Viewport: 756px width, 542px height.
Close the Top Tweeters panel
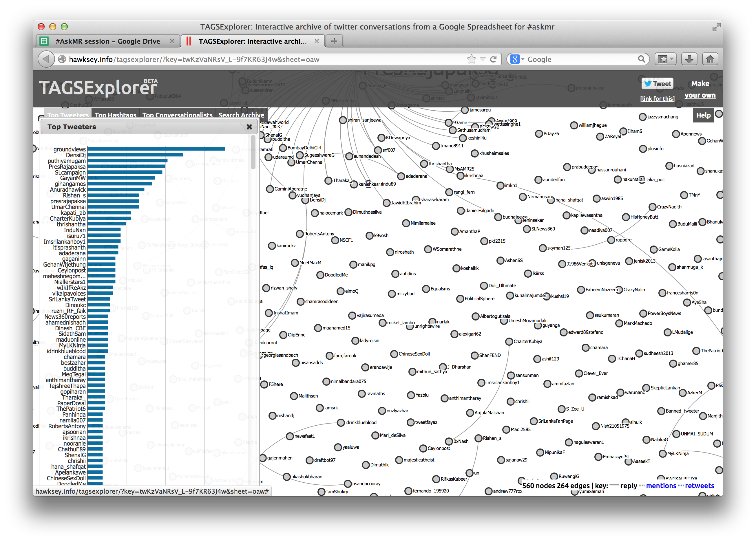coord(249,127)
